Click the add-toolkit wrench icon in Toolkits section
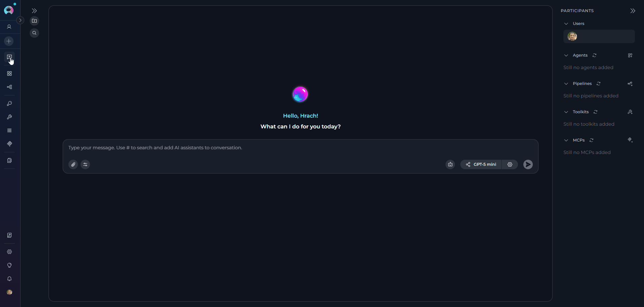This screenshot has width=644, height=307. coord(630,112)
